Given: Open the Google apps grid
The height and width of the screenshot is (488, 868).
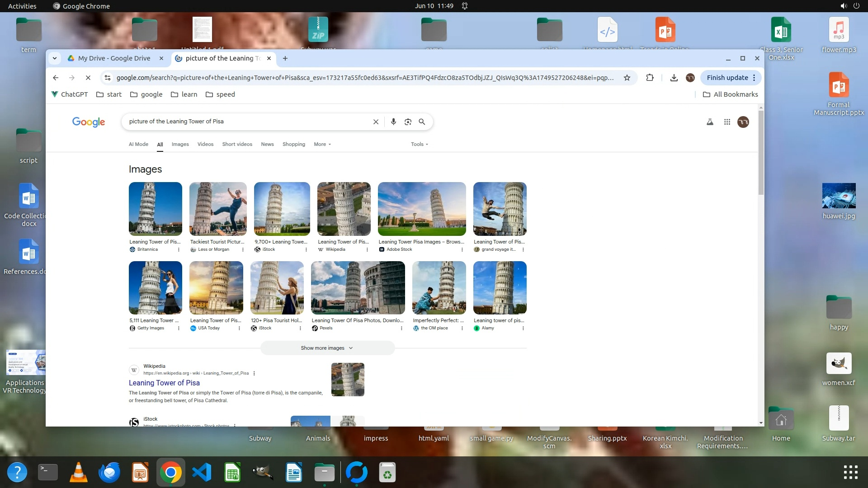Looking at the screenshot, I should [x=727, y=122].
